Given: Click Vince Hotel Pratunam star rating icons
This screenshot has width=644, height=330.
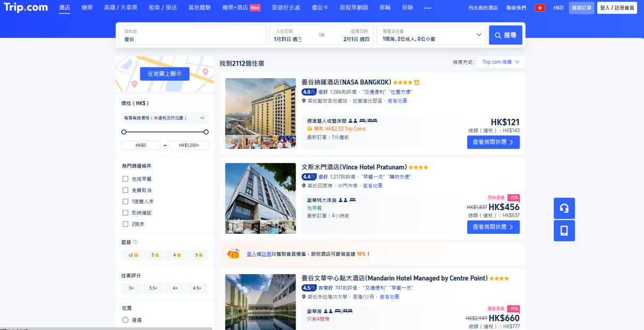Looking at the screenshot, I should pyautogui.click(x=418, y=168).
